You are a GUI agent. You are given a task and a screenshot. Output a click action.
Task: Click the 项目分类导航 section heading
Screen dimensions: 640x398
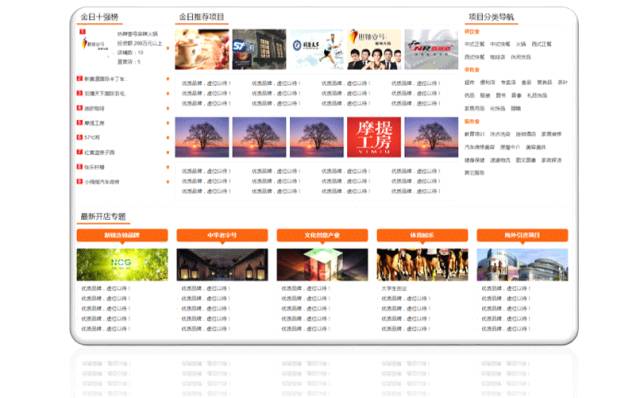(x=491, y=17)
